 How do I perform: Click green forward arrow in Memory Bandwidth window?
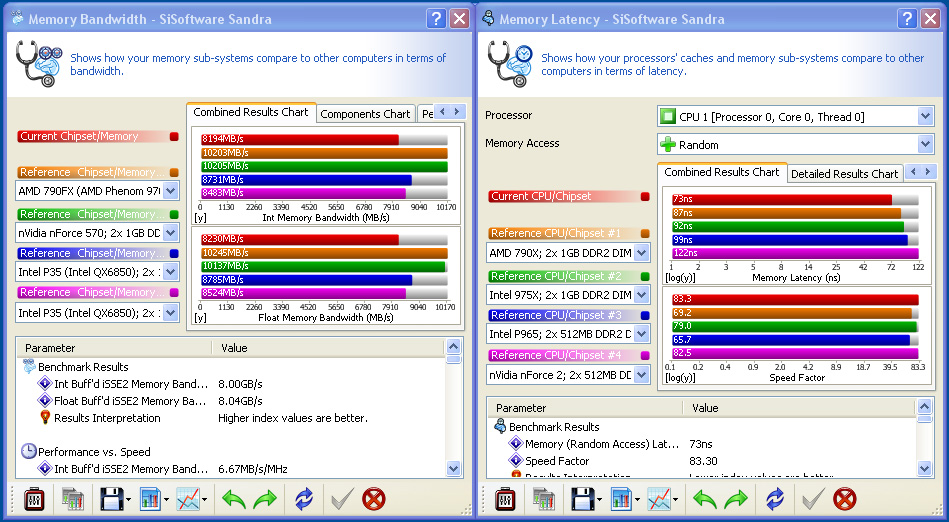pos(264,499)
